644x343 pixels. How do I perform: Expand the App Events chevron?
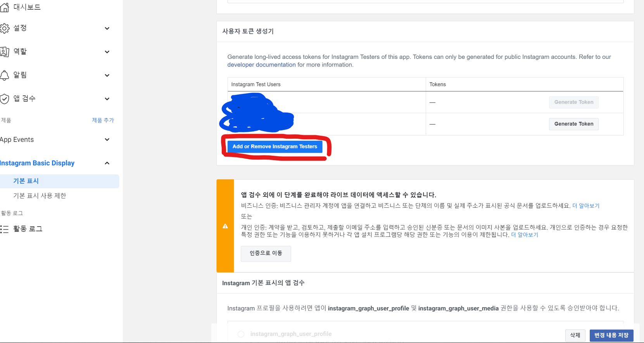107,140
